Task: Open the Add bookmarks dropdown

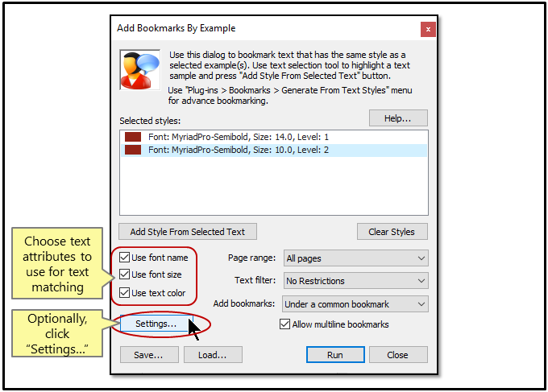Action: [355, 304]
